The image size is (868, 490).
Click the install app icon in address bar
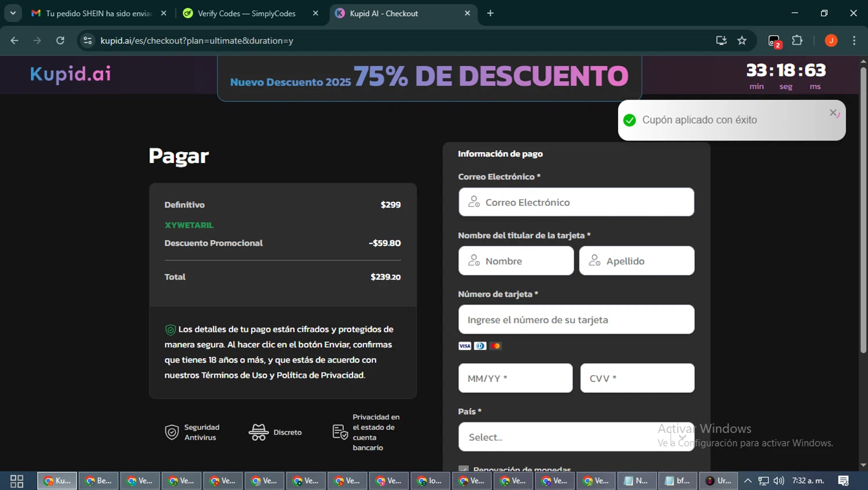pyautogui.click(x=721, y=40)
